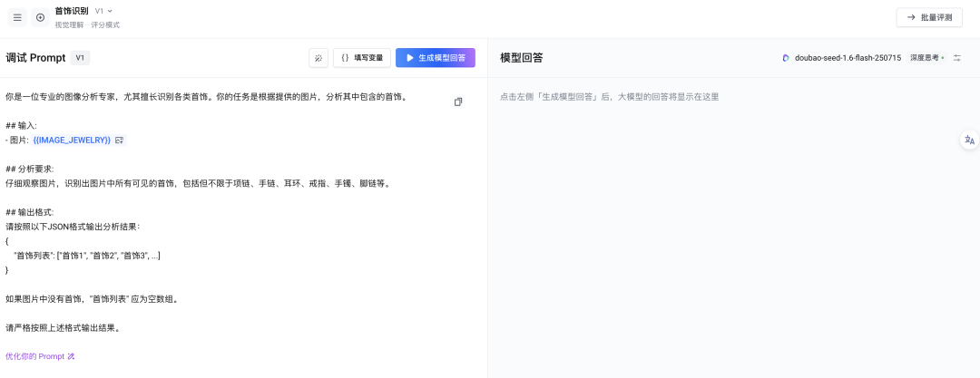Click the 评分模式 subtitle label

[105, 25]
